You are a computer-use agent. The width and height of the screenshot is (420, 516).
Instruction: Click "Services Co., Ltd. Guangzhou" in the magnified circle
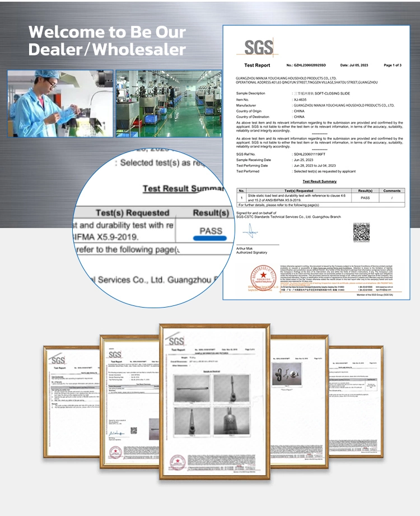[155, 280]
